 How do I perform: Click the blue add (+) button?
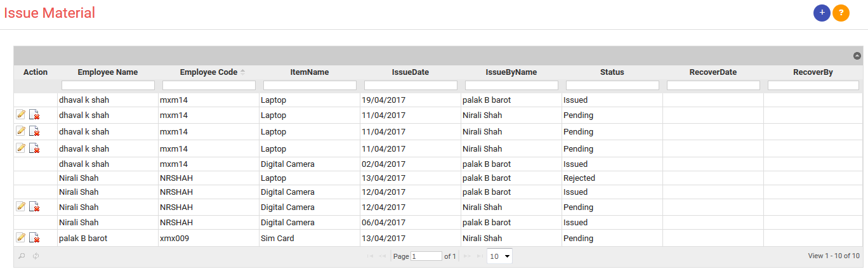[x=822, y=13]
